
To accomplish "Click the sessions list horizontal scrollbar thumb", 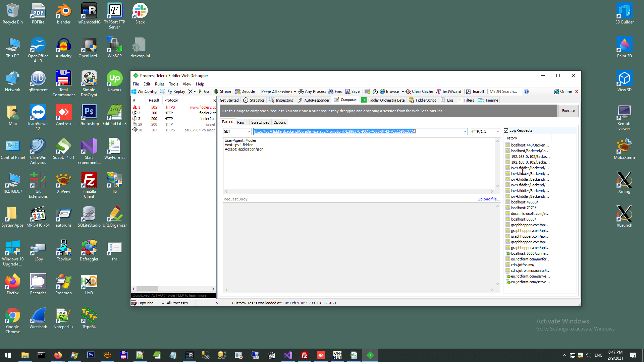I will [147, 289].
